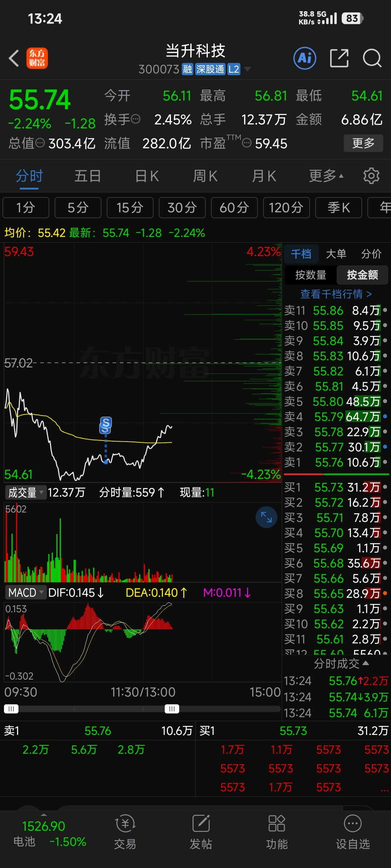Tap 更多 button for more quote data
The width and height of the screenshot is (391, 868).
click(x=363, y=143)
